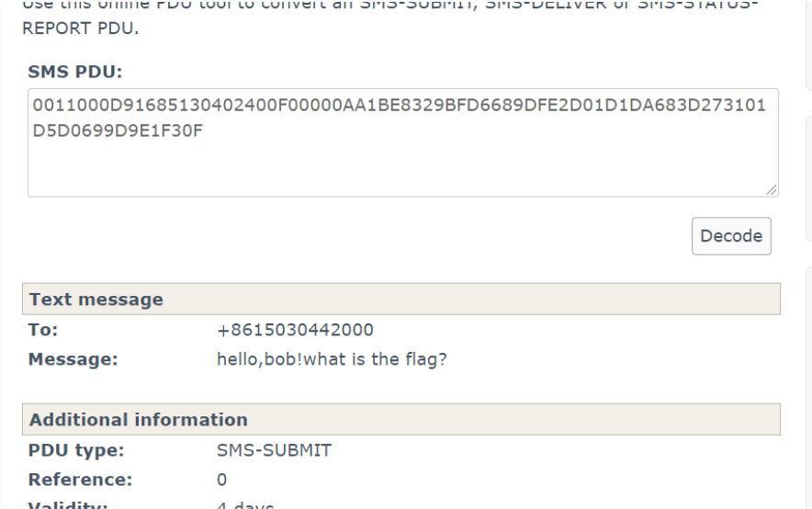Click the To: field label
This screenshot has width=812, height=509.
pyautogui.click(x=43, y=330)
